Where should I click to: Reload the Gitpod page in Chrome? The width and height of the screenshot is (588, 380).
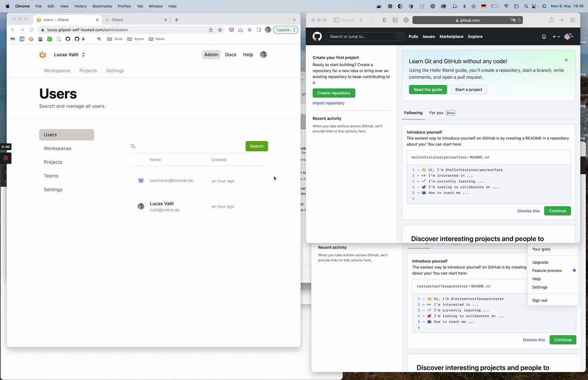pyautogui.click(x=31, y=30)
